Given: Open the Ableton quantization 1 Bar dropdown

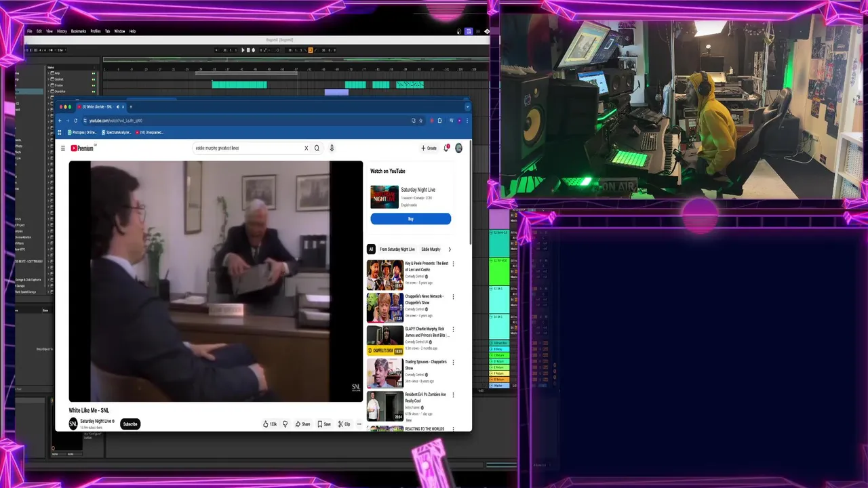Looking at the screenshot, I should (61, 50).
